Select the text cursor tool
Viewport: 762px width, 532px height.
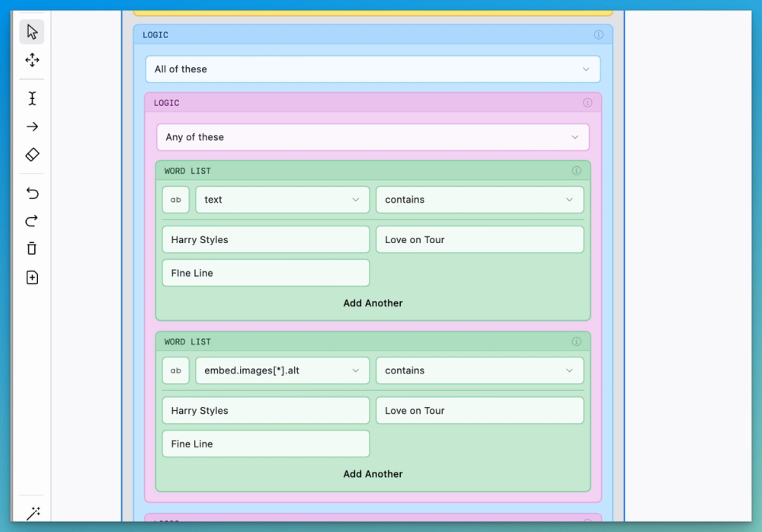coord(32,99)
